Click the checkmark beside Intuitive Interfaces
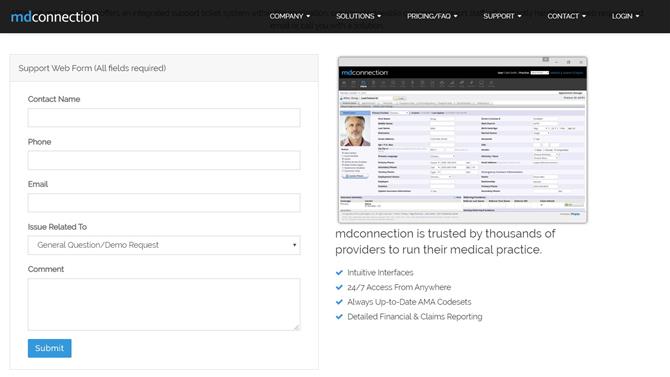This screenshot has width=670, height=377. point(339,273)
